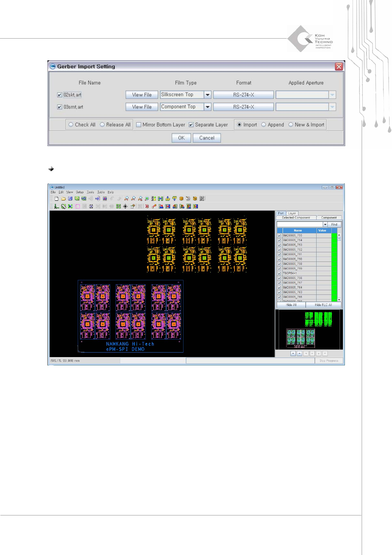This screenshot has height=555, width=392.
Task: Click the Open folder toolbar icon
Action: coord(63,199)
